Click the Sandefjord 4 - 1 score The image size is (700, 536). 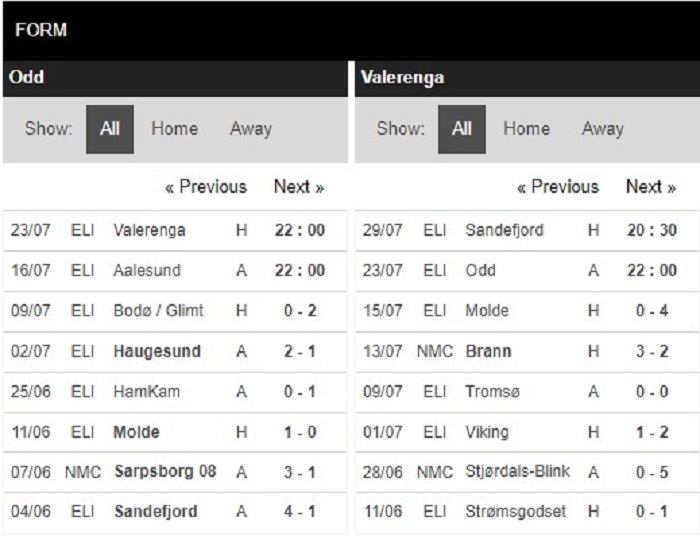click(x=300, y=511)
